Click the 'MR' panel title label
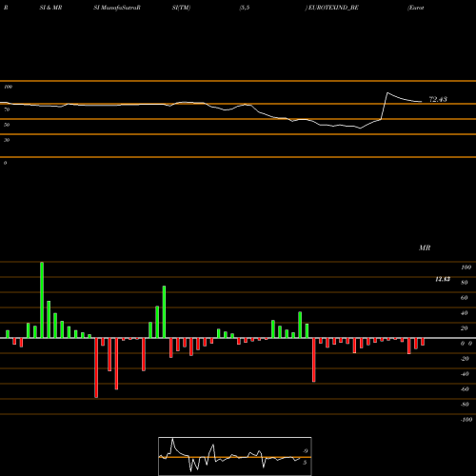 click(425, 248)
